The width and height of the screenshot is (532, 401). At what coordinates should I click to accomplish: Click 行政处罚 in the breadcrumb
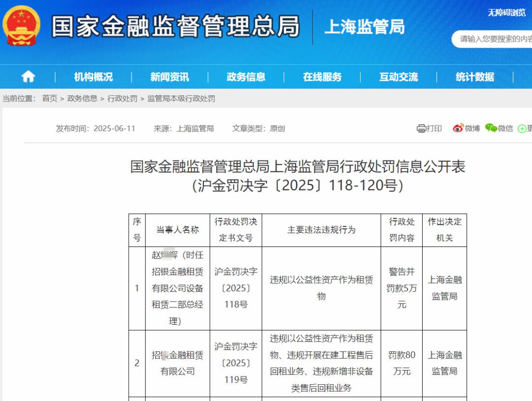(x=122, y=98)
